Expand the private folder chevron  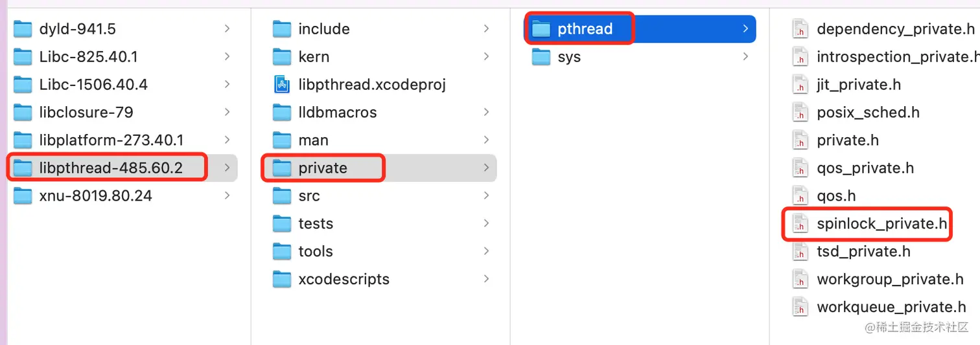486,168
